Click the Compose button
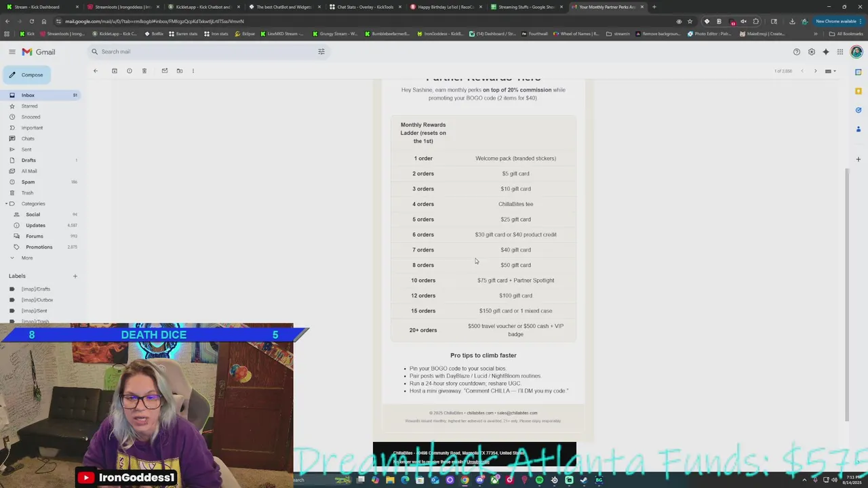Viewport: 868px width, 488px height. tap(26, 75)
